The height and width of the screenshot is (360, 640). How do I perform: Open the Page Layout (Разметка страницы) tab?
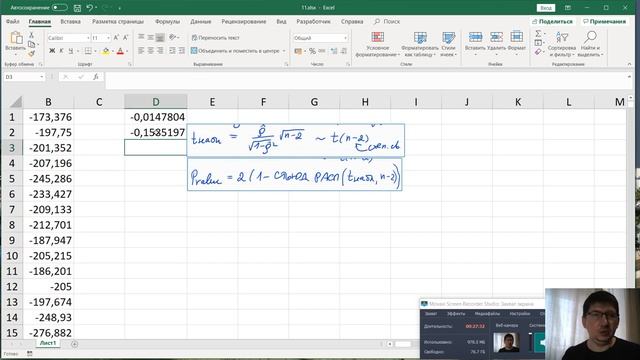coord(118,21)
